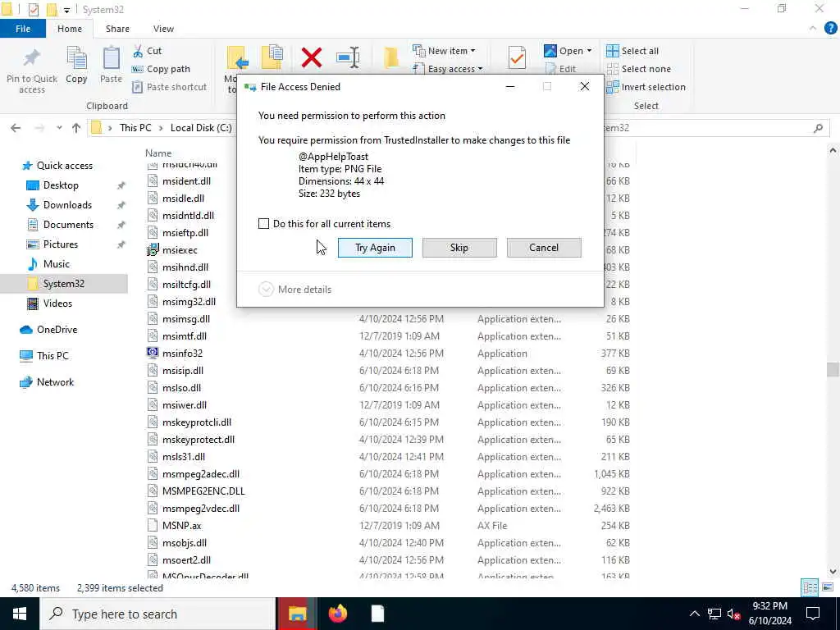Click Invert selection in ribbon
The height and width of the screenshot is (630, 840).
[x=646, y=87]
